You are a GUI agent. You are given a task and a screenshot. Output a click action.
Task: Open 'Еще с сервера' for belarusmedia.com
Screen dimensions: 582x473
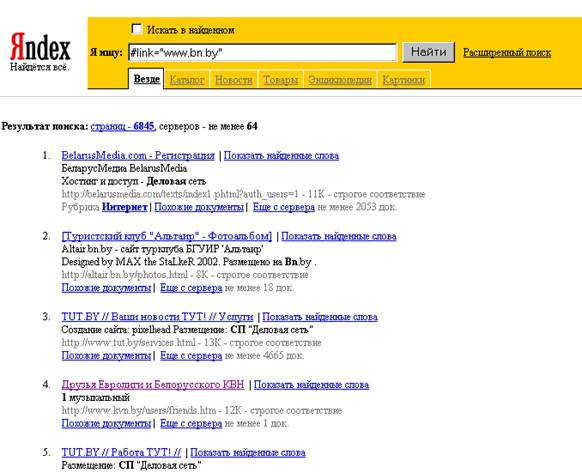pyautogui.click(x=284, y=207)
